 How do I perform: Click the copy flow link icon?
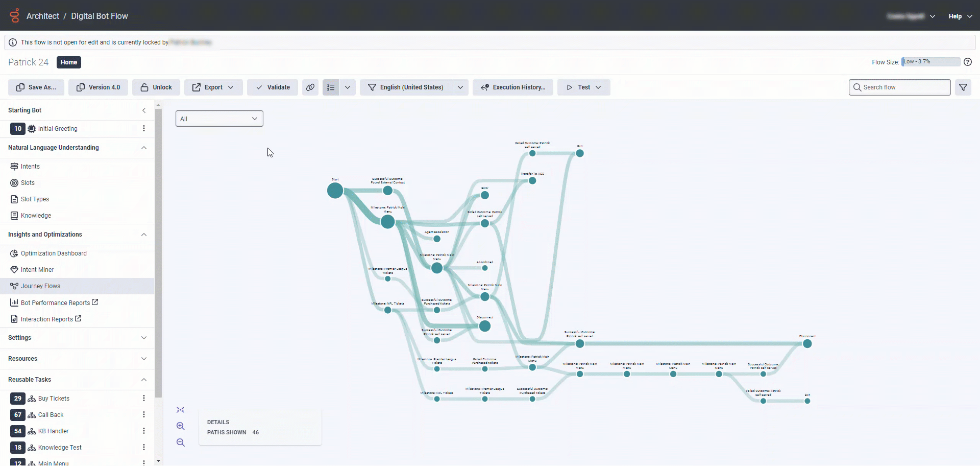pyautogui.click(x=310, y=87)
